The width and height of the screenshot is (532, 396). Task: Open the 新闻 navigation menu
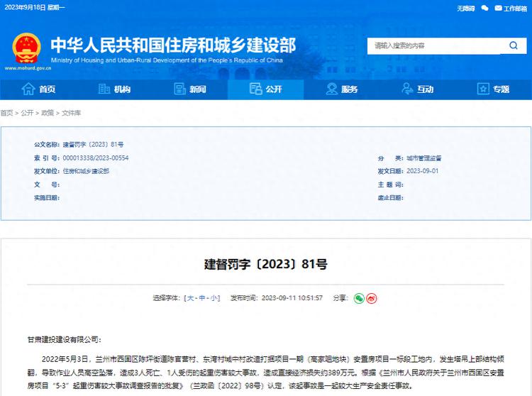coord(189,89)
